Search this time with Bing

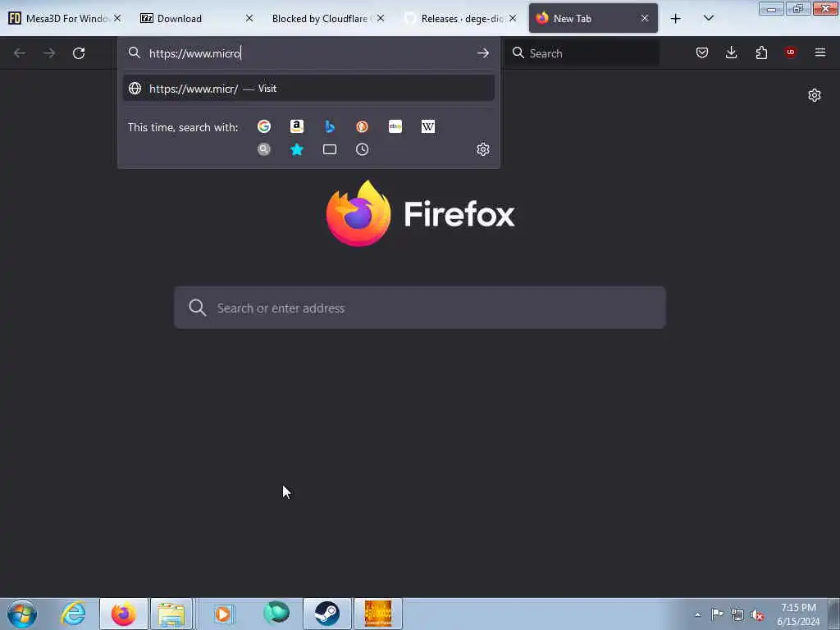(330, 126)
